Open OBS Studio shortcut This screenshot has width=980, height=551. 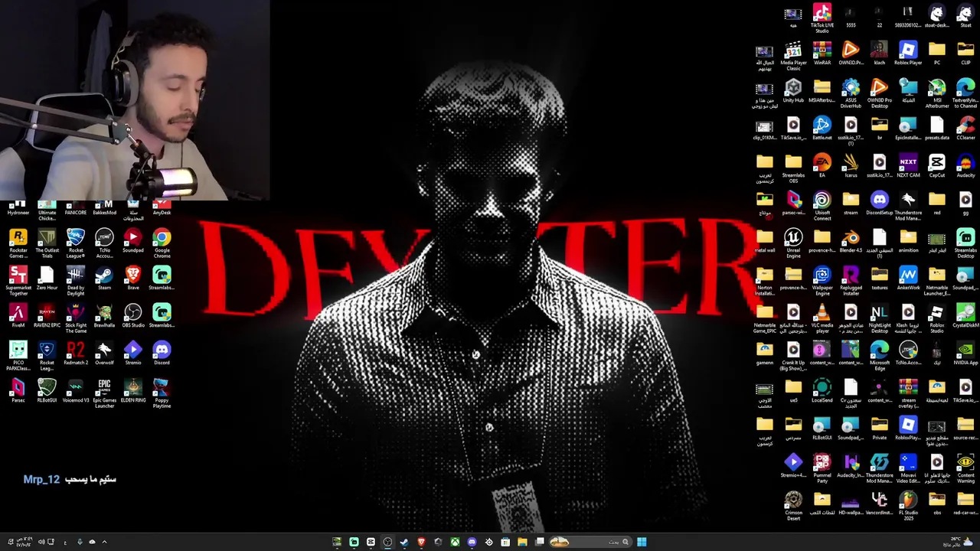click(133, 315)
